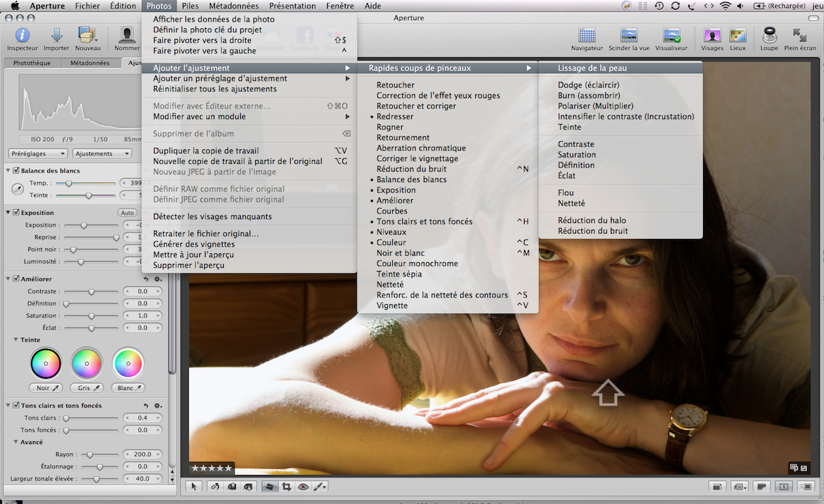Click the Contraste slider
The width and height of the screenshot is (824, 504).
(91, 292)
